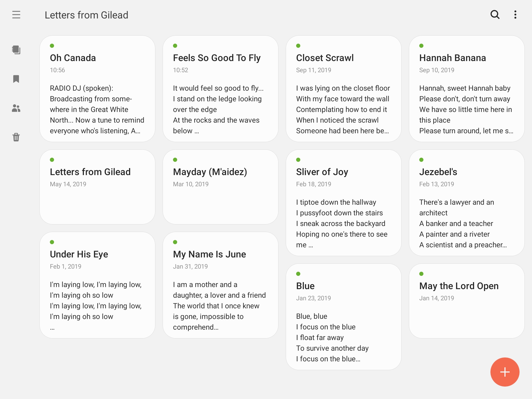Open the Jezebel's note
This screenshot has height=399, width=532.
467,203
